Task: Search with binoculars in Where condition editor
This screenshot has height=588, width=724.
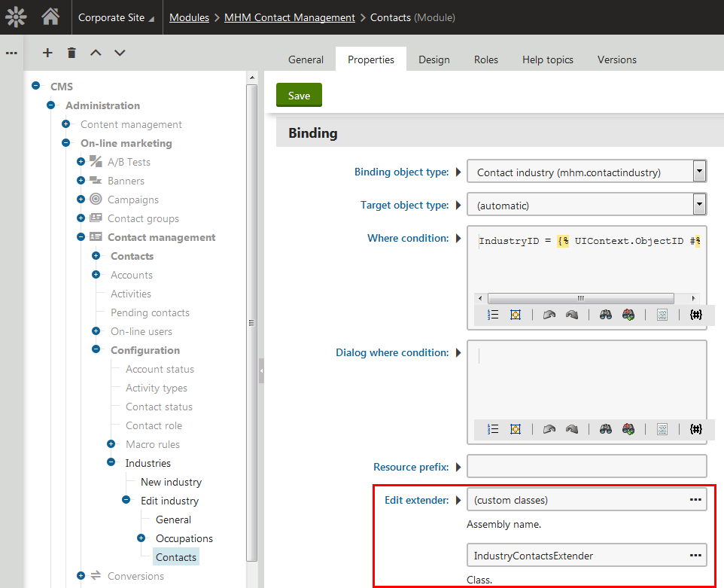Action: (x=605, y=315)
